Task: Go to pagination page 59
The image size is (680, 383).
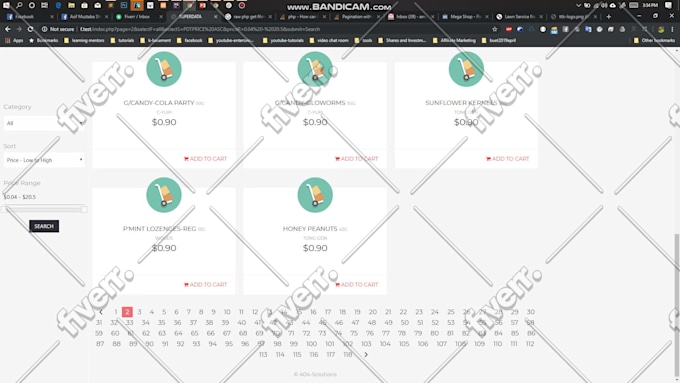Action: pos(99,333)
